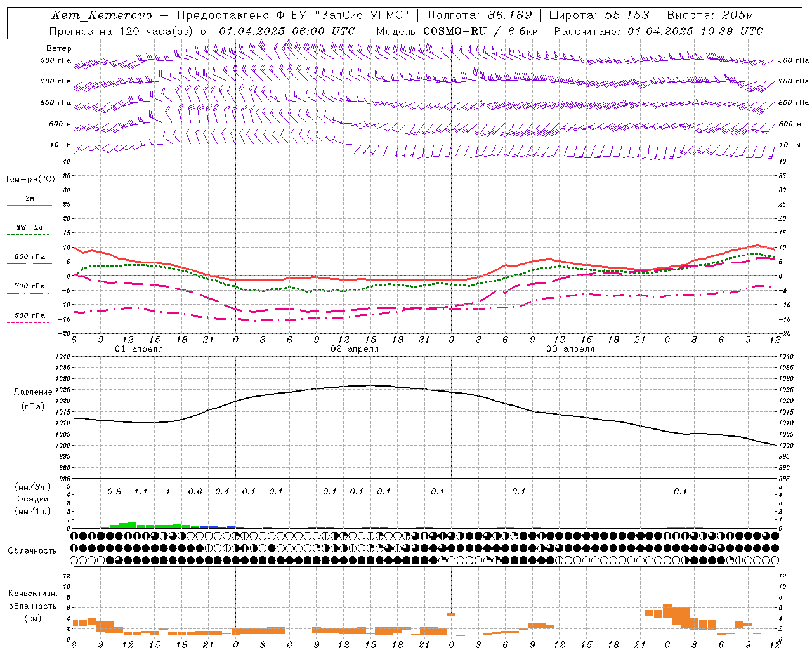Click the Прогноз на 120 часа(ов) text
The height and width of the screenshot is (650, 812).
pos(122,31)
